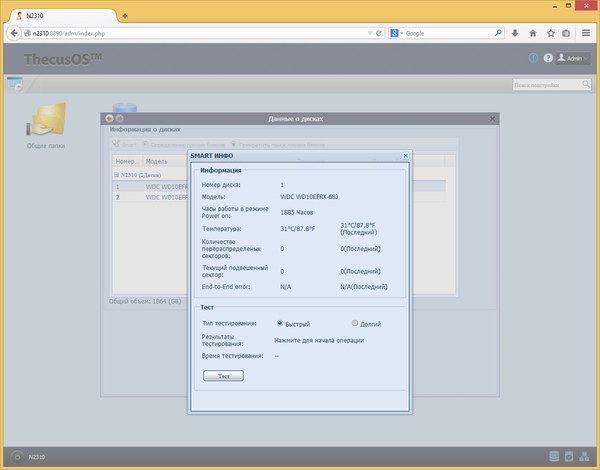
Task: Click the bookmark star icon
Action: point(551,33)
